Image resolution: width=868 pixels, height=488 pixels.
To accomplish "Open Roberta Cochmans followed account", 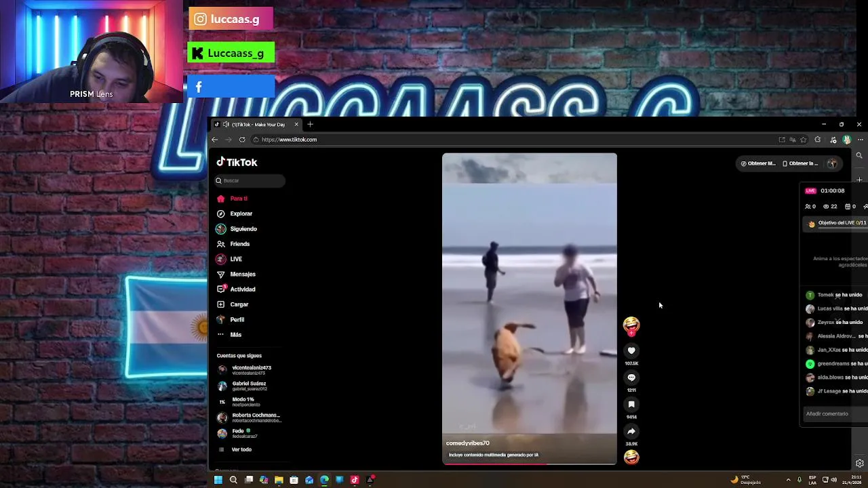I will click(249, 418).
